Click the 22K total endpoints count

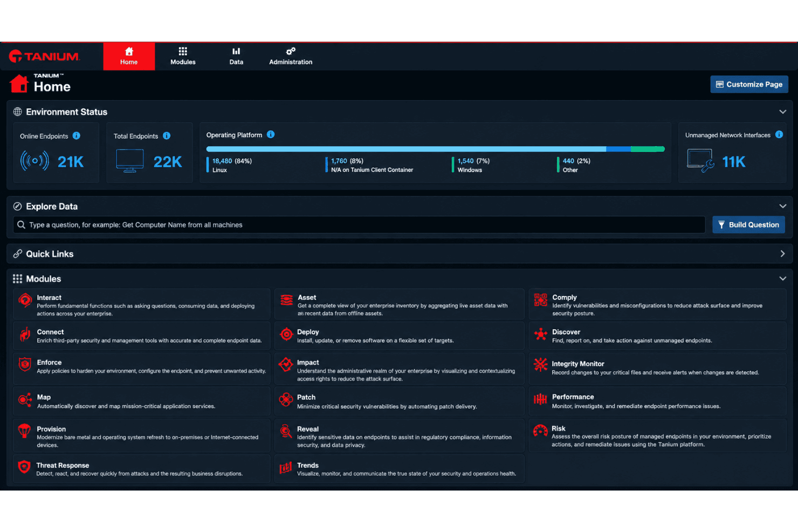(x=168, y=162)
